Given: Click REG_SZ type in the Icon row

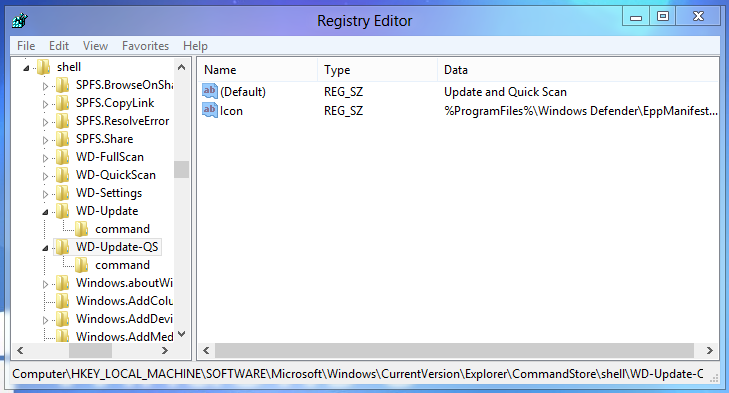Looking at the screenshot, I should coord(343,111).
